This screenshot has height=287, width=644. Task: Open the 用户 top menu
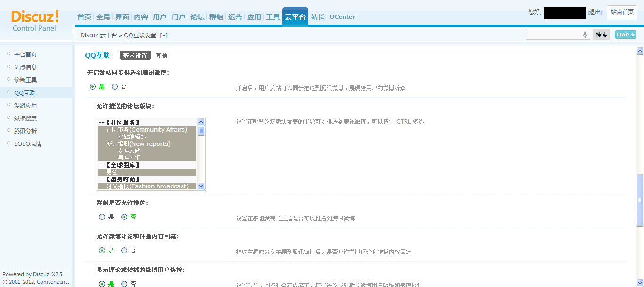(x=160, y=17)
